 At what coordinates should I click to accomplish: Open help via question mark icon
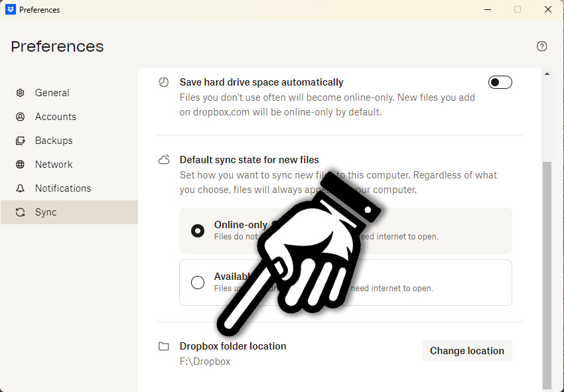pyautogui.click(x=542, y=46)
